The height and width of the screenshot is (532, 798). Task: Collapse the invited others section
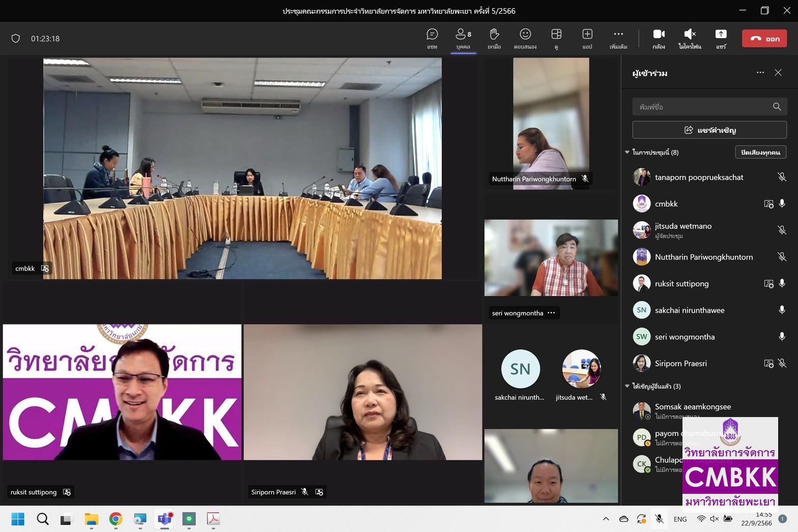point(628,386)
